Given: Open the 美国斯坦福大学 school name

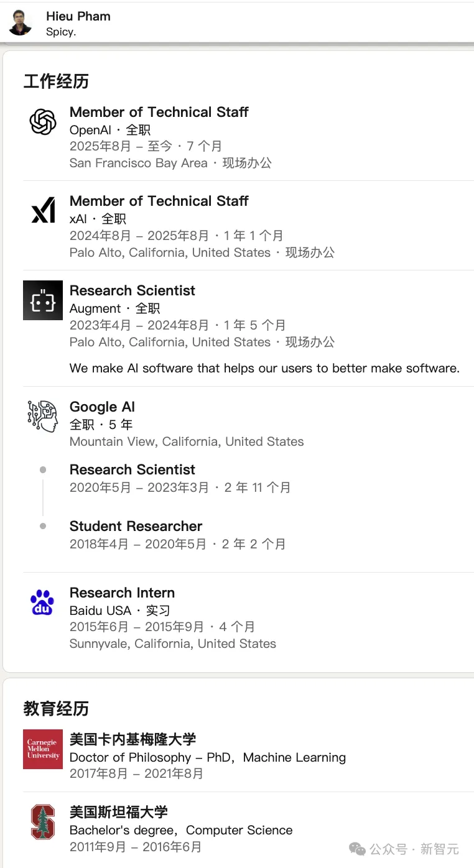Looking at the screenshot, I should [x=118, y=812].
